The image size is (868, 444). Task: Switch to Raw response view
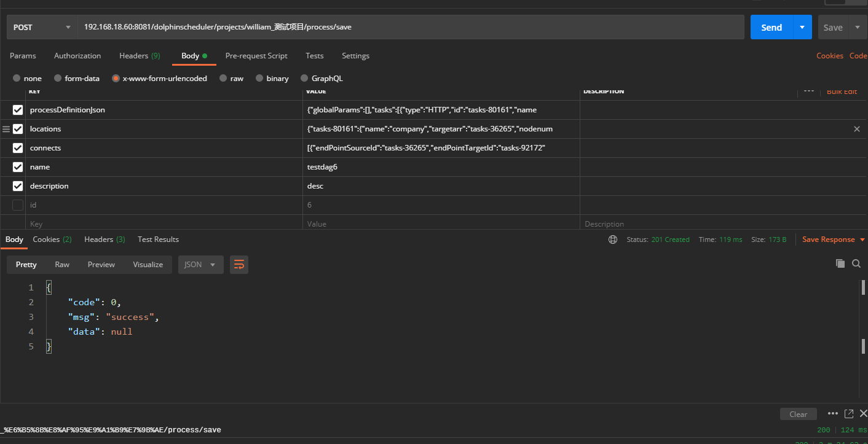click(x=62, y=265)
